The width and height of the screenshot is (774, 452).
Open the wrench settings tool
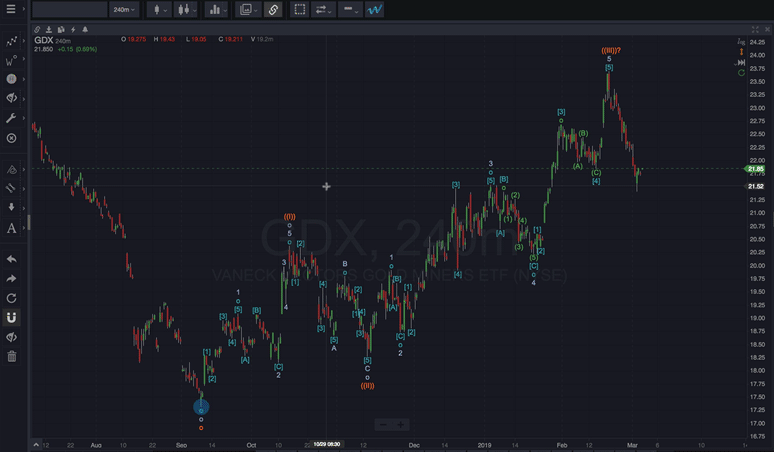(11, 118)
